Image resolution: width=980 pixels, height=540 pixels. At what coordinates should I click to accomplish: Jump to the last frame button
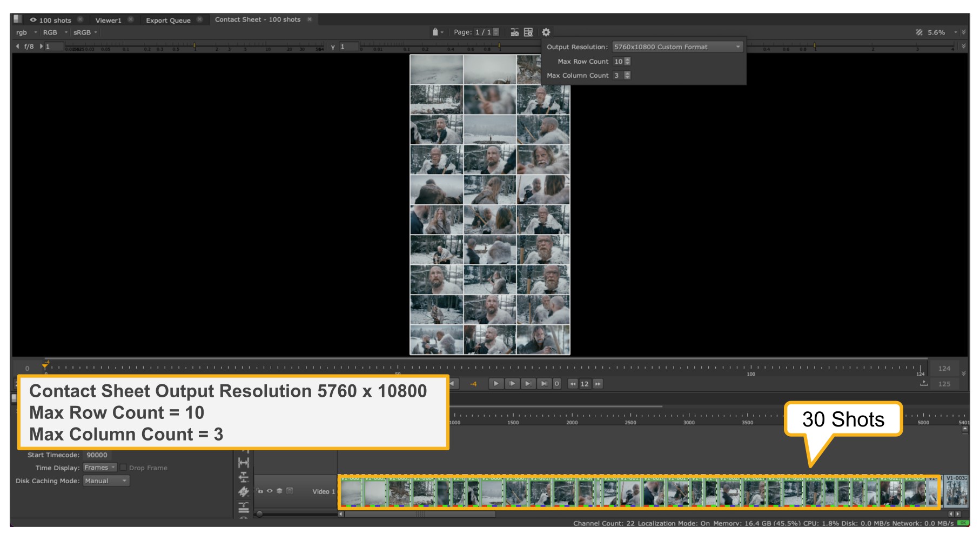pos(544,384)
